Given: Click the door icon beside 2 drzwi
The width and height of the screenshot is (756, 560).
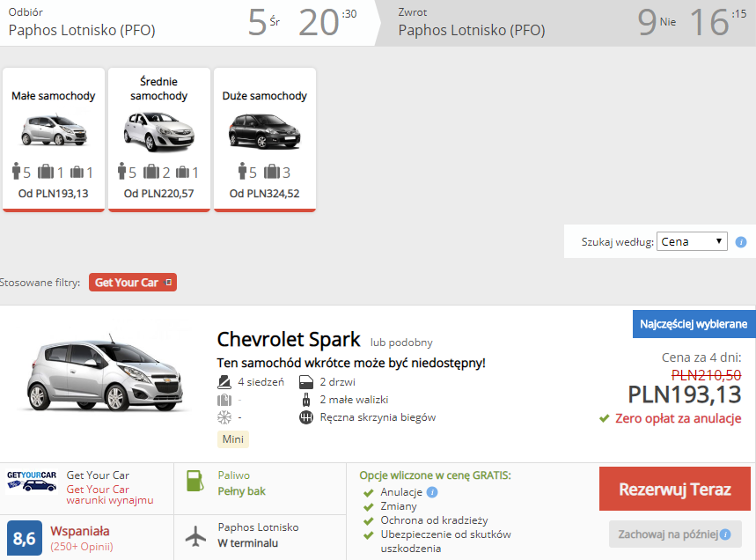Looking at the screenshot, I should (306, 382).
